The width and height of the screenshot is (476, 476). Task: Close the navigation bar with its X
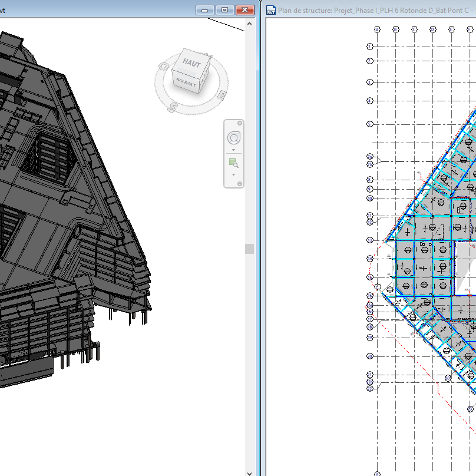coord(240,124)
